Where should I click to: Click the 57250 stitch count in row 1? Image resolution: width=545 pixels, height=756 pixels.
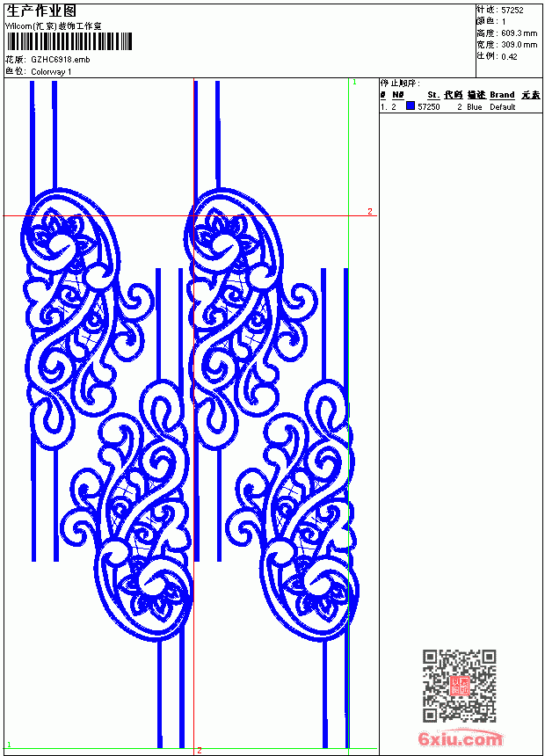coord(429,107)
